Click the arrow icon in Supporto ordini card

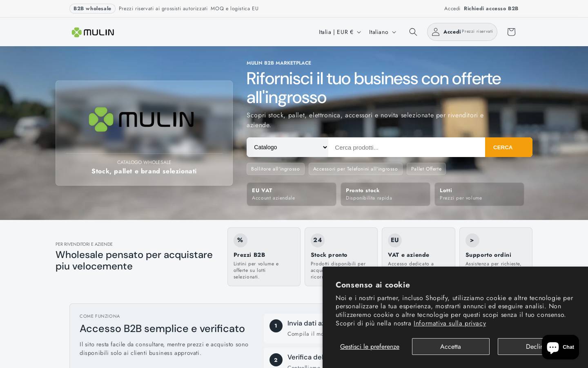pos(472,240)
